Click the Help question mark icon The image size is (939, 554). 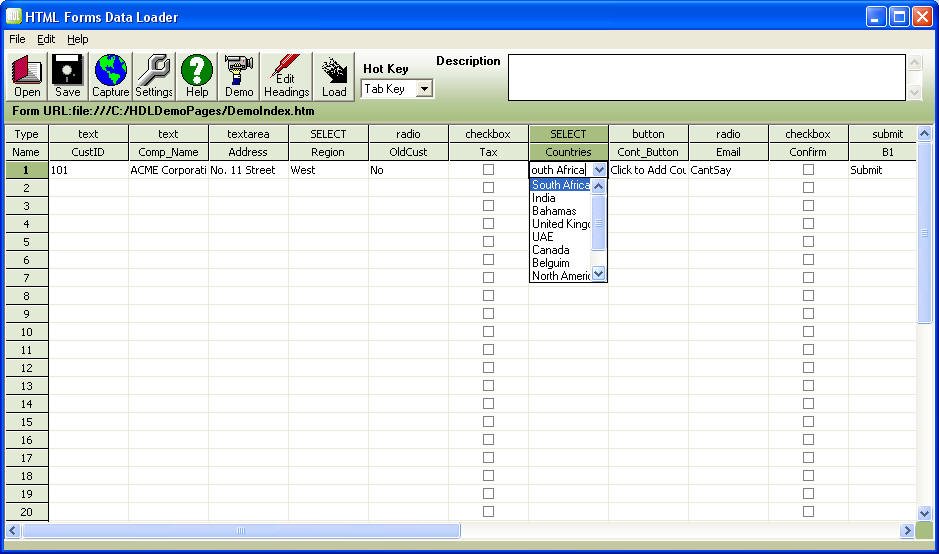[x=197, y=76]
